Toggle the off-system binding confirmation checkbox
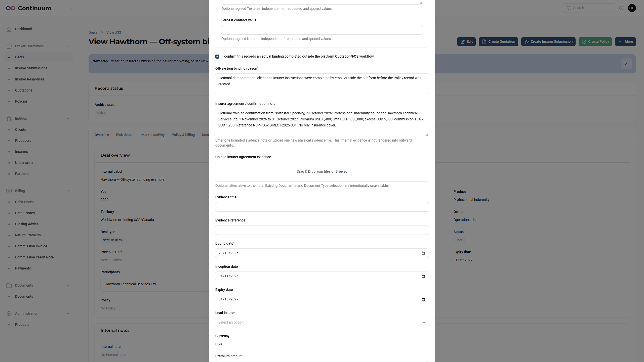The image size is (644, 362). 217,57
